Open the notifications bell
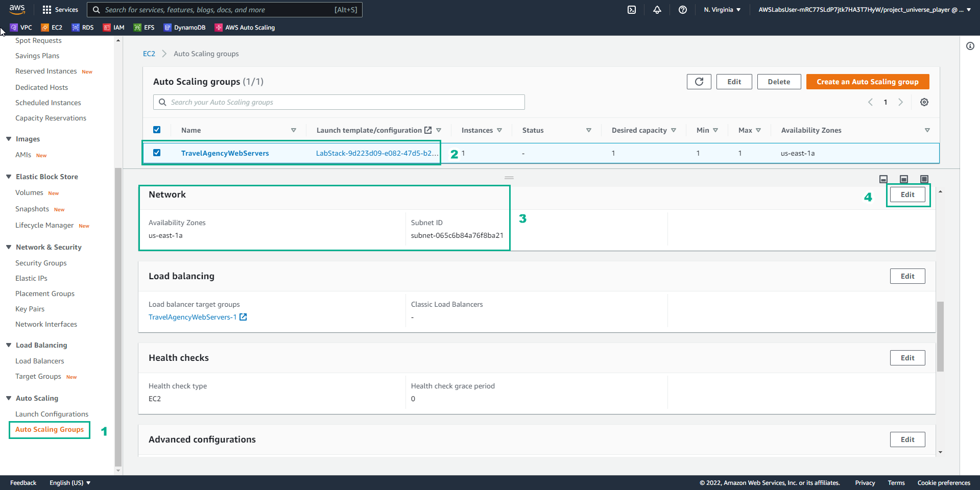Image resolution: width=980 pixels, height=490 pixels. [x=657, y=10]
